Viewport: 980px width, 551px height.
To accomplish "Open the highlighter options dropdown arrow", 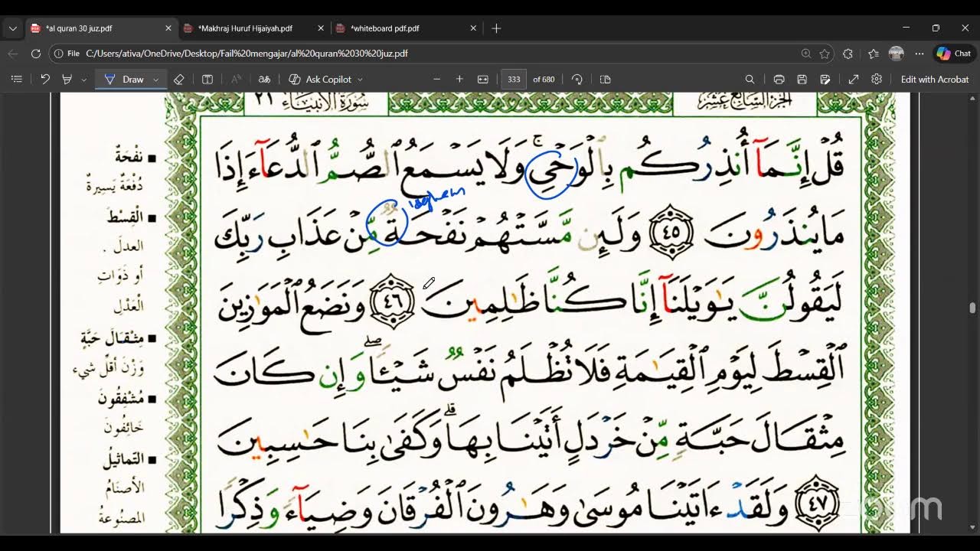I will [83, 79].
